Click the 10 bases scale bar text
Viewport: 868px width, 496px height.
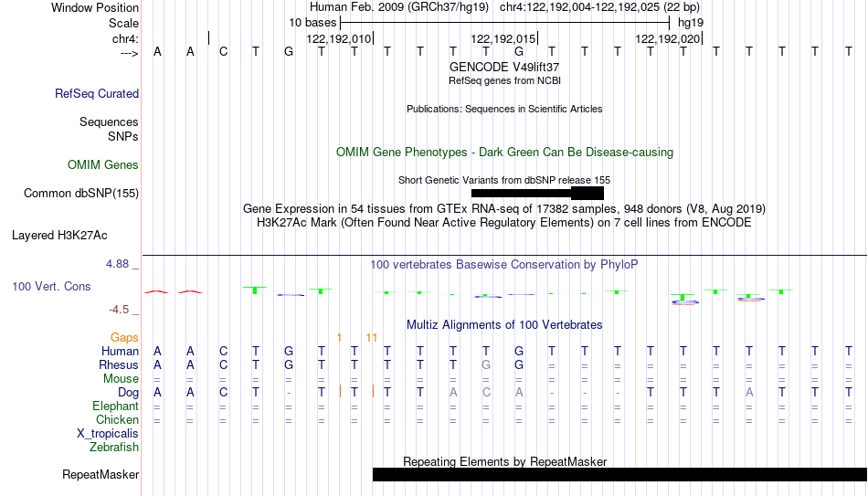pyautogui.click(x=312, y=23)
